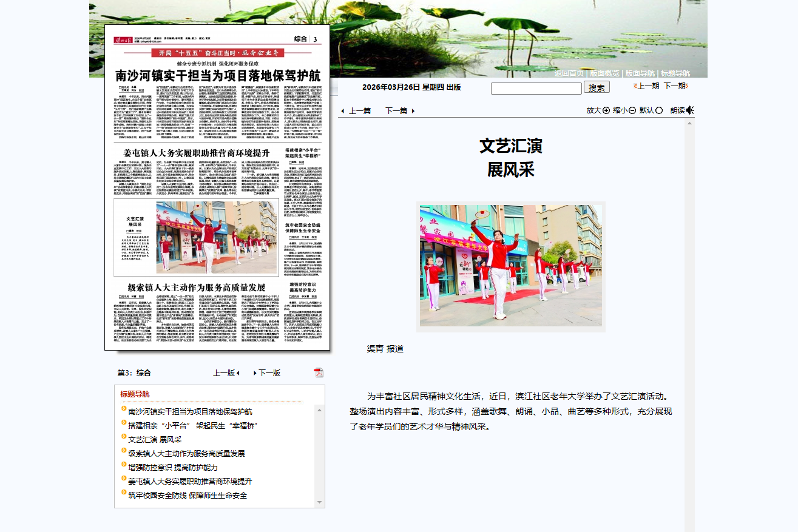Click inside the search input field
Viewport: 798px width, 532px height.
coord(536,87)
